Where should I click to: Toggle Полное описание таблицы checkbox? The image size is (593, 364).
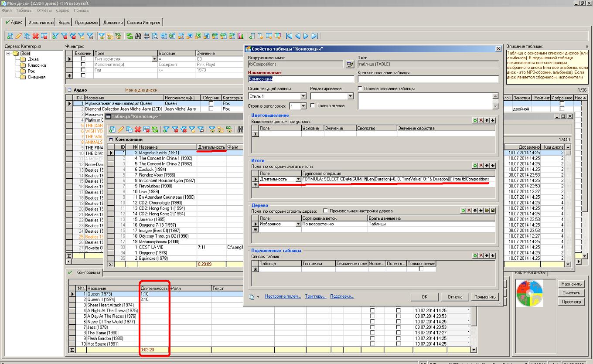[360, 88]
